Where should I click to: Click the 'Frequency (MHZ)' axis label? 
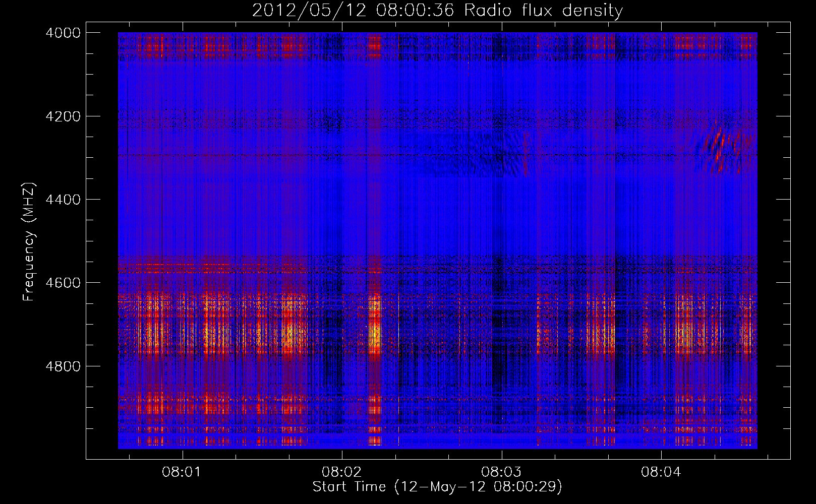click(29, 242)
